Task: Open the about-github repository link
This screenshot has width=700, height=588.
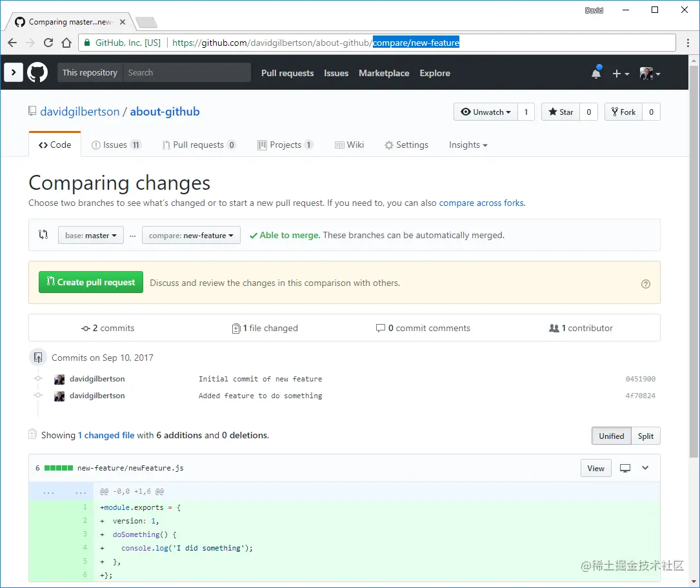Action: pyautogui.click(x=165, y=112)
